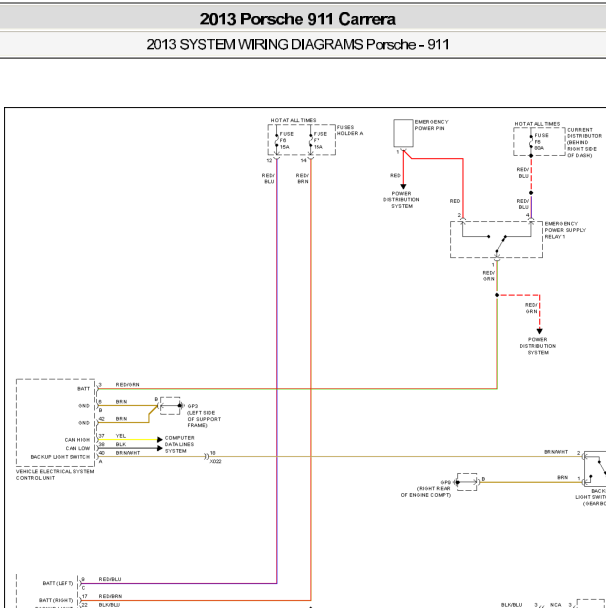606x608 pixels.
Task: Click "RED/GRN" label below relay pin 1
Action: [x=489, y=276]
